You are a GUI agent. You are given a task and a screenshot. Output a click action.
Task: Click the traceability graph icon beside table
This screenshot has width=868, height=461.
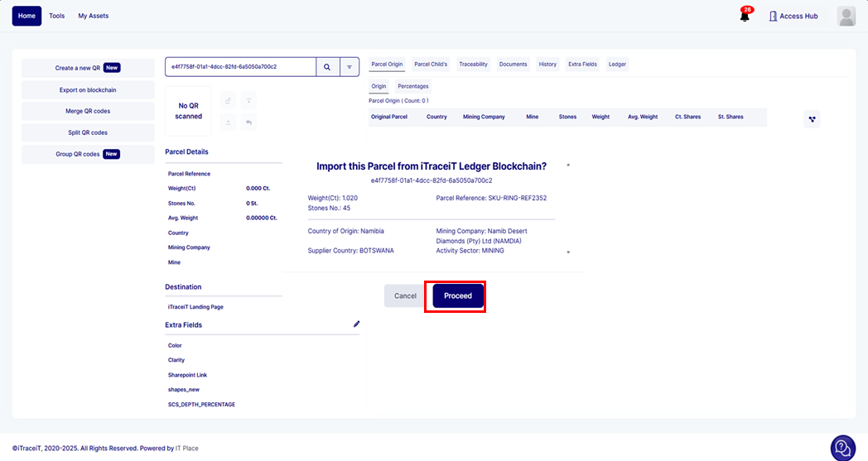[812, 119]
